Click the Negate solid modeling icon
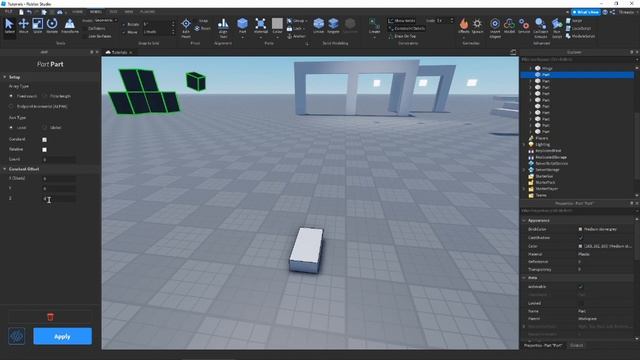Image resolution: width=640 pixels, height=360 pixels. [x=333, y=26]
